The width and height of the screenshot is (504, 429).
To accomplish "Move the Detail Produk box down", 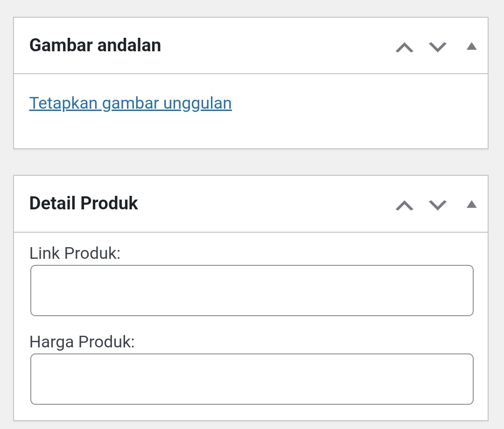I will [x=437, y=205].
